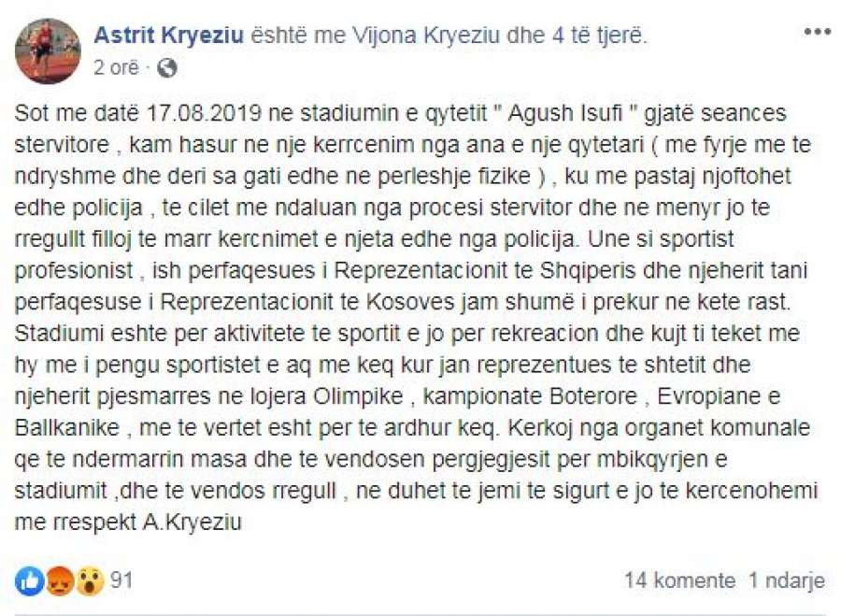Click the Astrit Kryeziu author name
Image resolution: width=841 pixels, height=616 pixels.
pyautogui.click(x=169, y=36)
